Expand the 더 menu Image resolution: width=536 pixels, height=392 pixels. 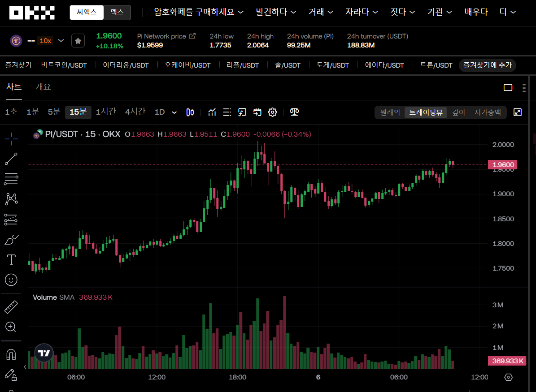coord(508,12)
